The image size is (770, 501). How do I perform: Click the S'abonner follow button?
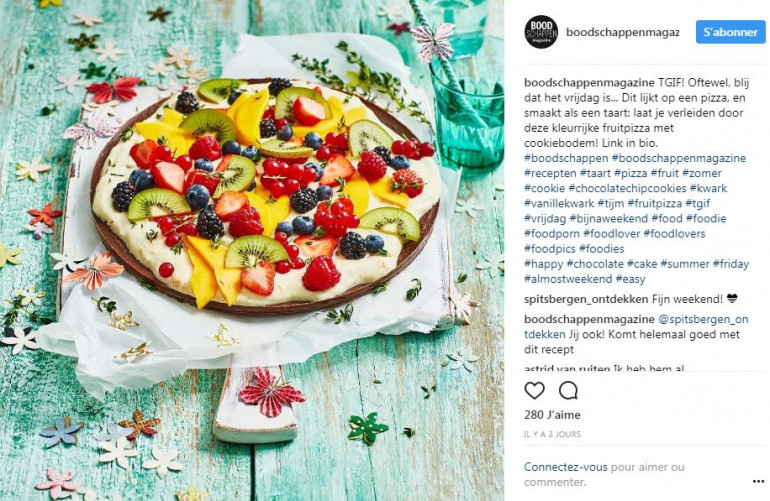(x=730, y=32)
